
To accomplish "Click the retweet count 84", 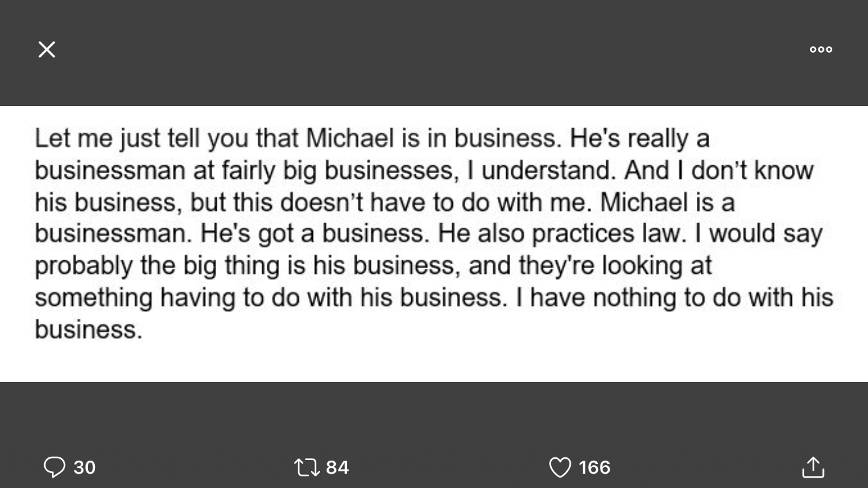I will (337, 467).
